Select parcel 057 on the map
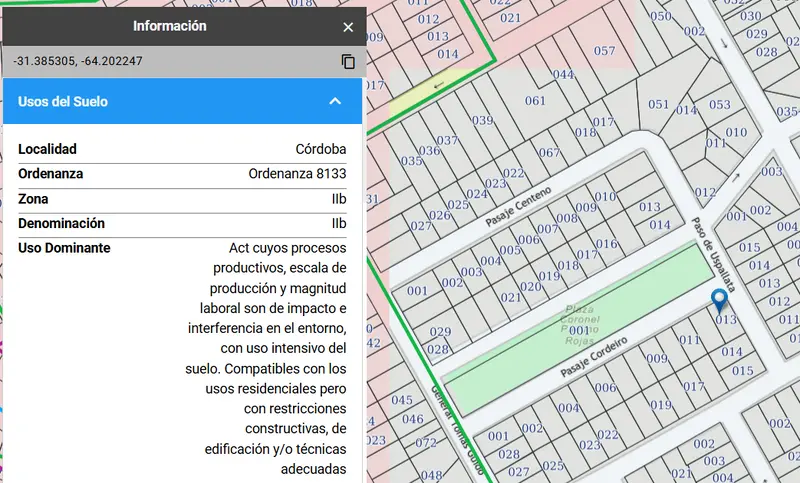The height and width of the screenshot is (483, 800). click(x=604, y=50)
